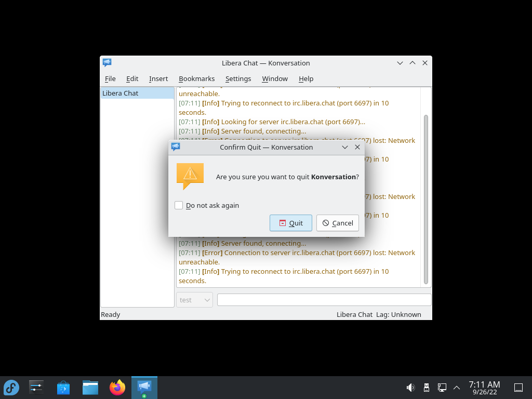Click the Konversation taskbar entry
This screenshot has width=532, height=399.
click(144, 388)
